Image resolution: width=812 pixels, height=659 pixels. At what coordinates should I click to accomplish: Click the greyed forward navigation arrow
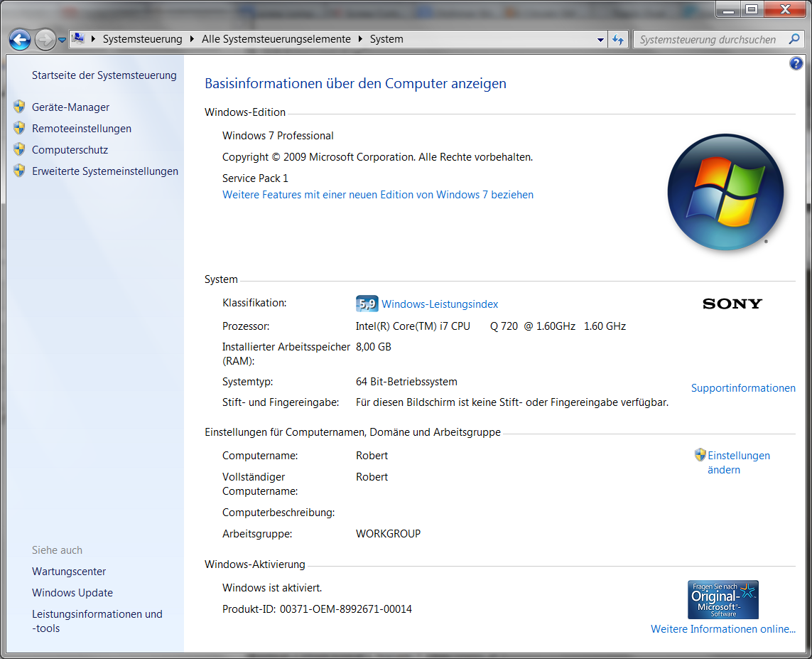45,39
